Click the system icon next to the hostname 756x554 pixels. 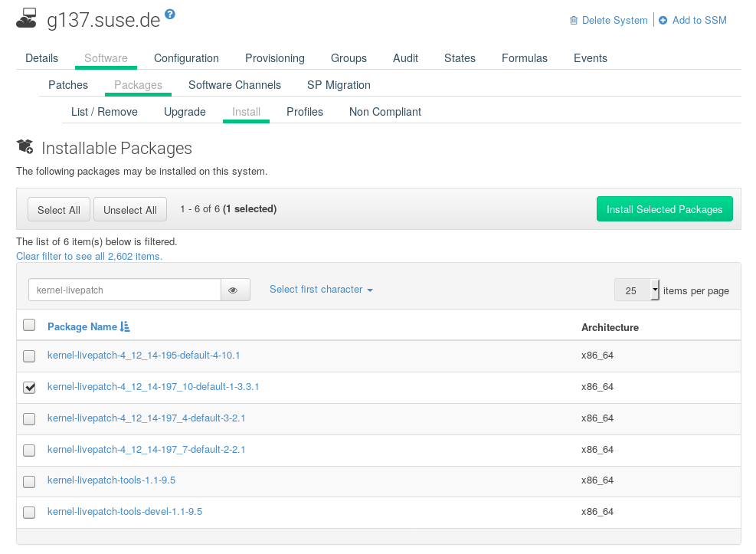(25, 18)
